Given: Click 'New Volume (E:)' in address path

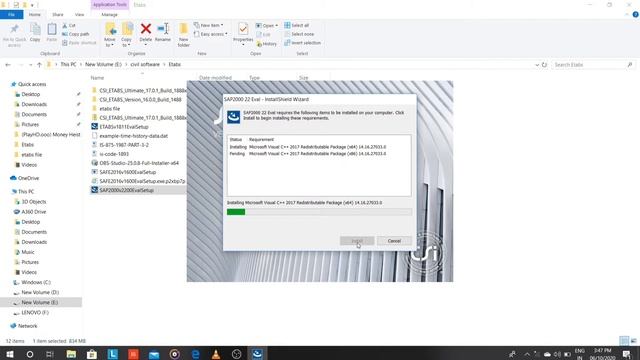Looking at the screenshot, I should coord(103,64).
